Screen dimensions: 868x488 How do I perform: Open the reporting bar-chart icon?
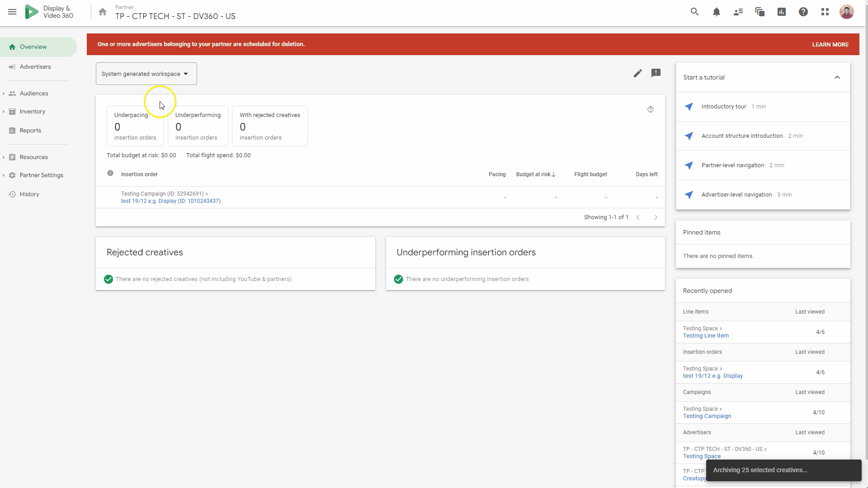click(x=782, y=12)
